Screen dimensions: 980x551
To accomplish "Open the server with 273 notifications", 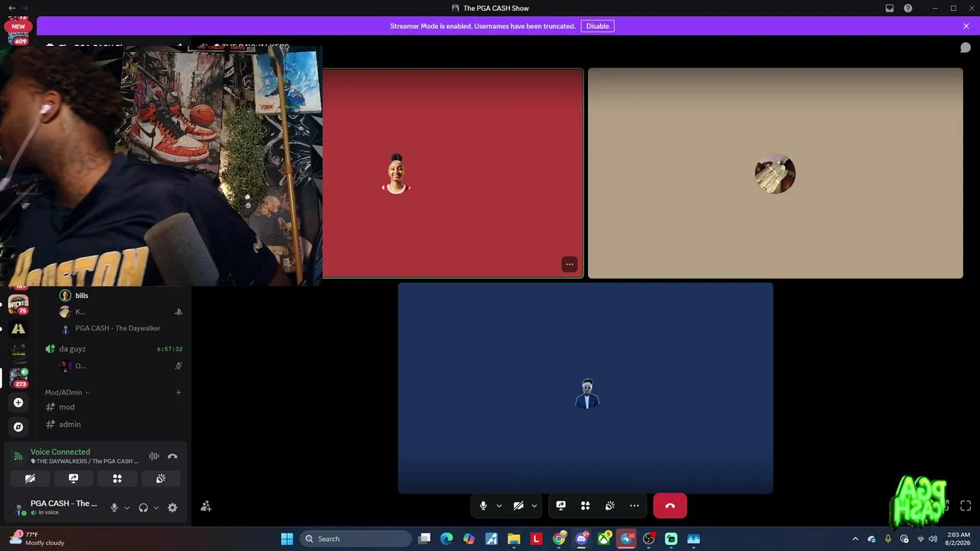I will click(18, 377).
